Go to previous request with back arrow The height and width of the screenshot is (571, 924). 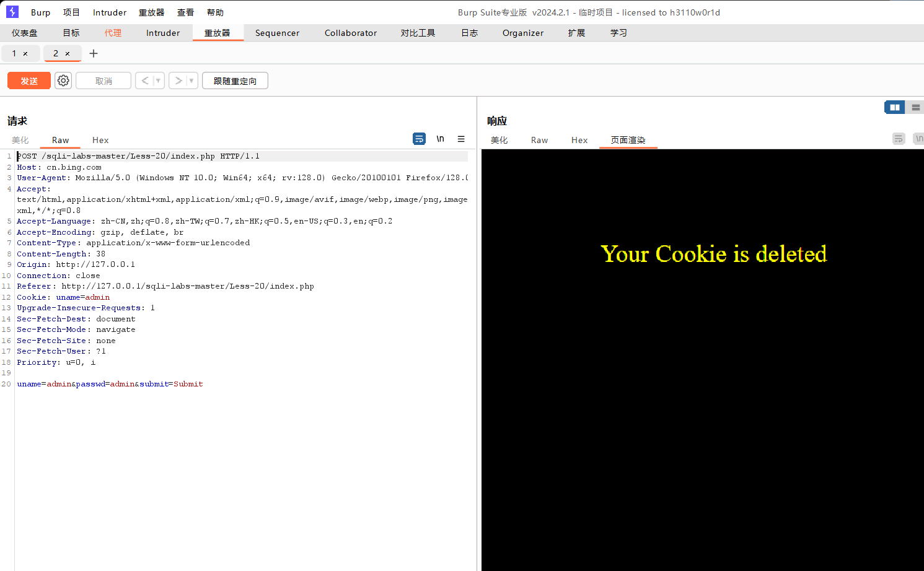pyautogui.click(x=145, y=81)
